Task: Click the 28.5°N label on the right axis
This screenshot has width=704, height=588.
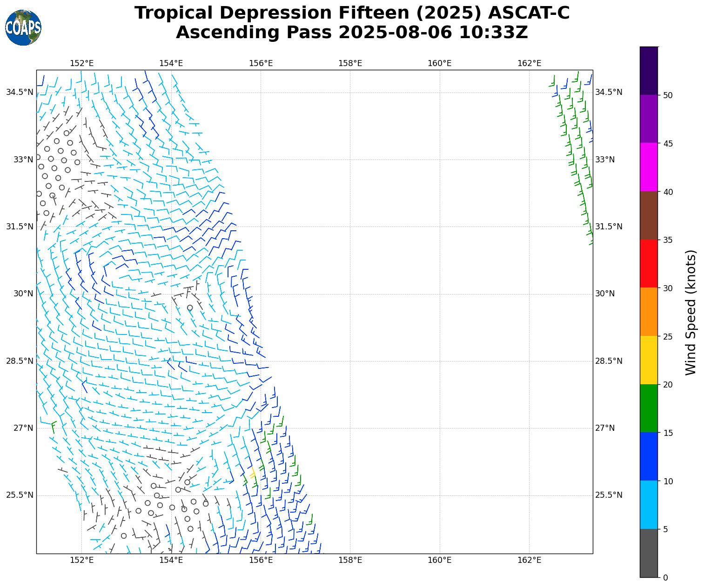Action: click(608, 361)
